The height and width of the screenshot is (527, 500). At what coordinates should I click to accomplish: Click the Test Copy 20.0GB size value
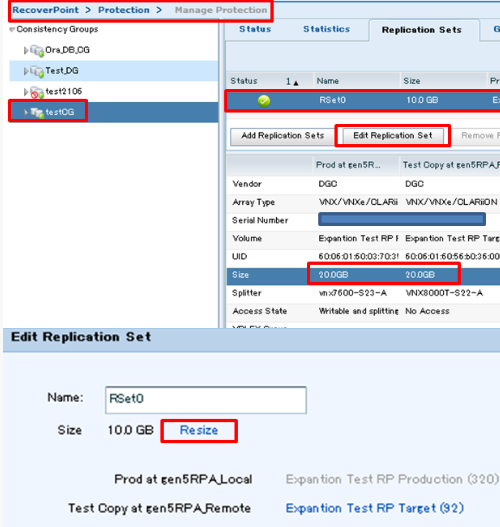click(420, 275)
